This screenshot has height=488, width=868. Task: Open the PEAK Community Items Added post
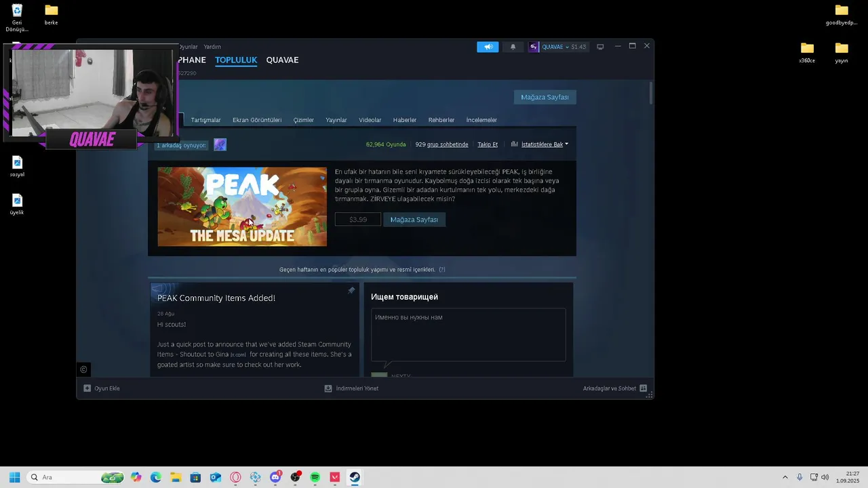pyautogui.click(x=216, y=298)
